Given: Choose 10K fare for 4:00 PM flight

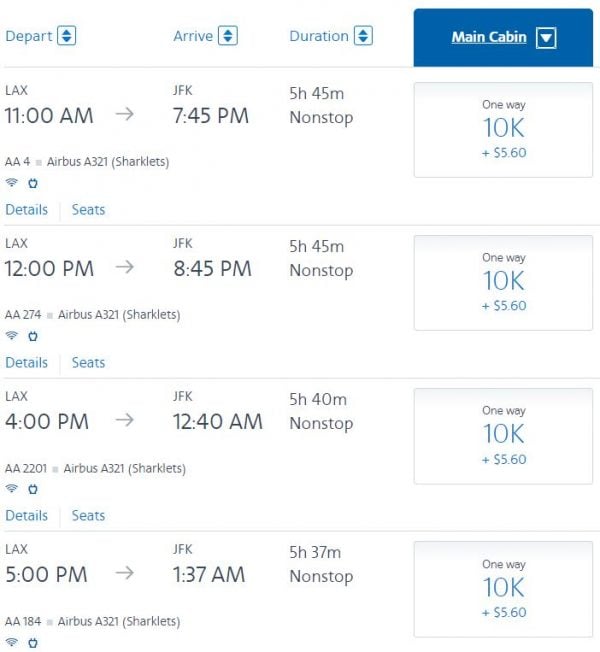Looking at the screenshot, I should coord(503,436).
